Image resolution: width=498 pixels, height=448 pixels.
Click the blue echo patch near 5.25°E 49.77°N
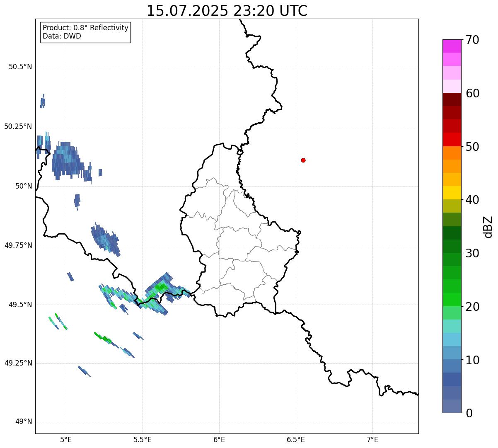coord(105,239)
